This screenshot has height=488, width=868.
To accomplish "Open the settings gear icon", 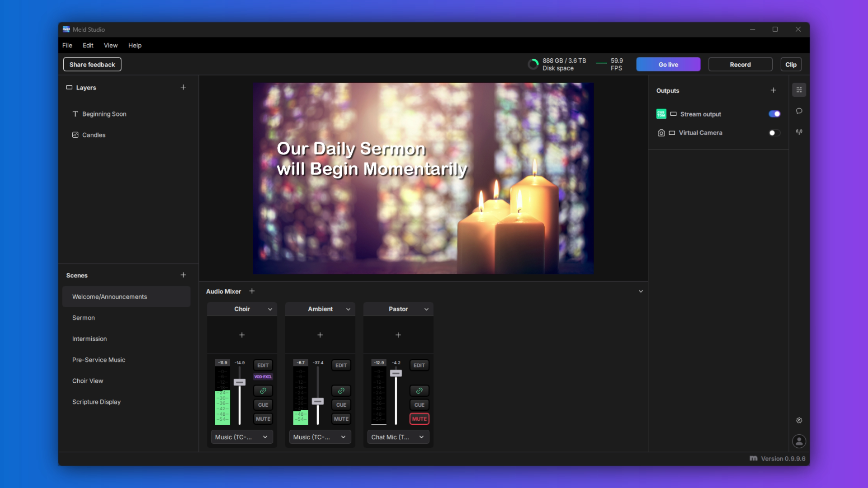I will [x=799, y=420].
